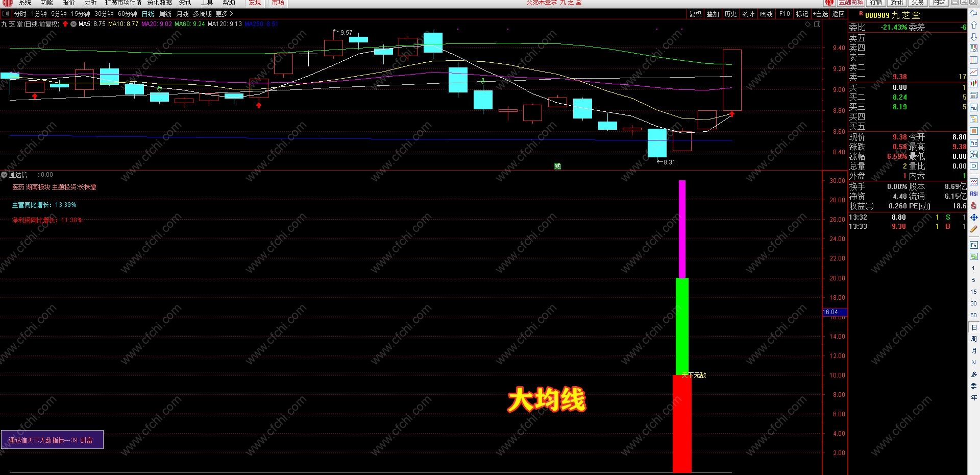Click the 返回 button
This screenshot has width=980, height=475.
tap(839, 14)
